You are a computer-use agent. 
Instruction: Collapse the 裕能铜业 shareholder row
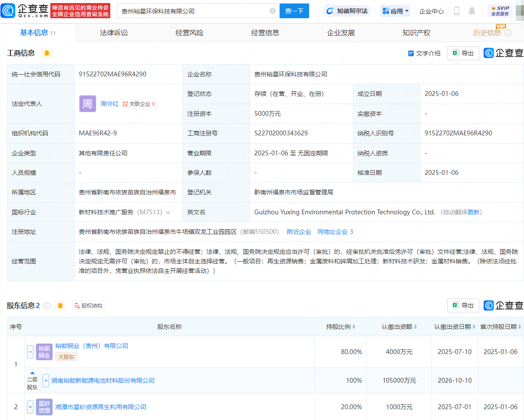click(x=30, y=352)
